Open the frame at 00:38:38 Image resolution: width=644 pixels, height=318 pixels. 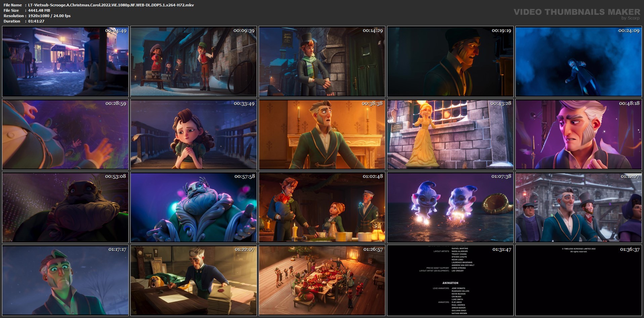coord(322,134)
